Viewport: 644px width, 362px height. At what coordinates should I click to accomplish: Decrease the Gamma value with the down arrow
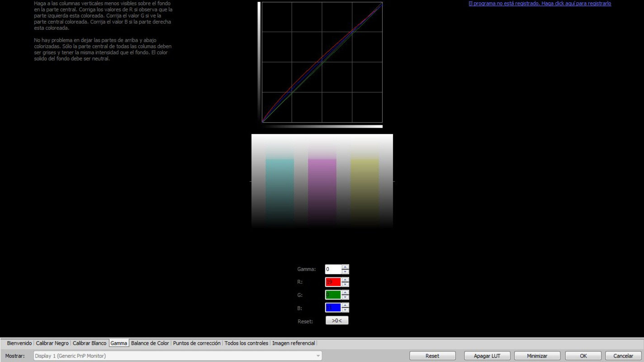click(x=346, y=271)
